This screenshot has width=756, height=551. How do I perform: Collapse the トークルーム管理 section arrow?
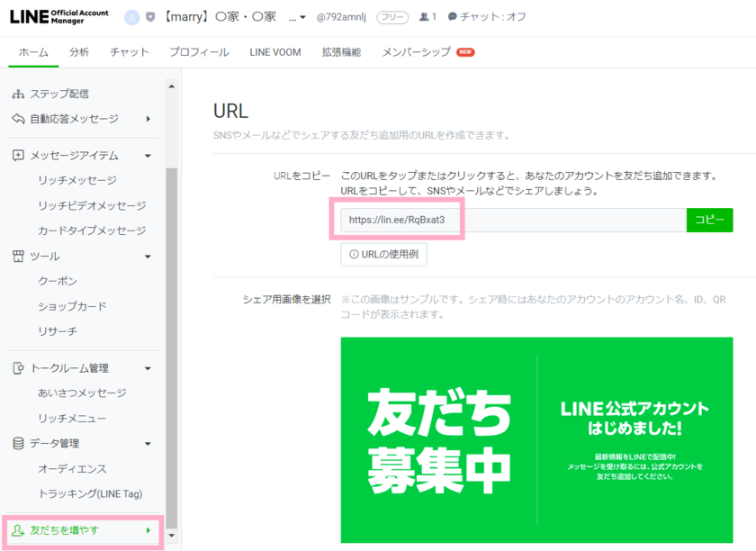point(148,368)
